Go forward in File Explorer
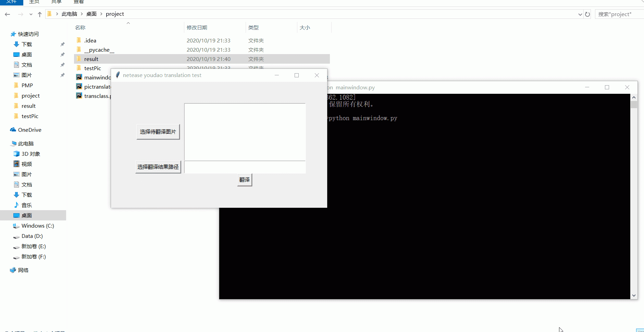The image size is (644, 332). (x=21, y=14)
